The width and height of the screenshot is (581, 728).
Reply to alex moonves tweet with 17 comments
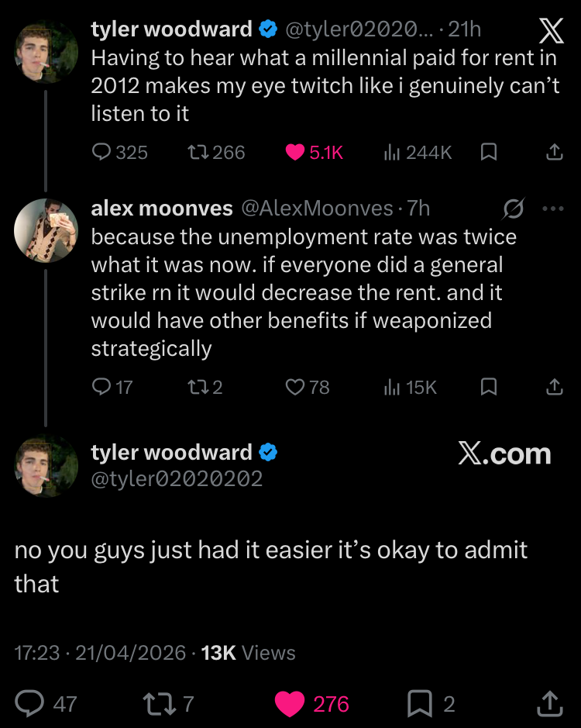click(x=102, y=386)
